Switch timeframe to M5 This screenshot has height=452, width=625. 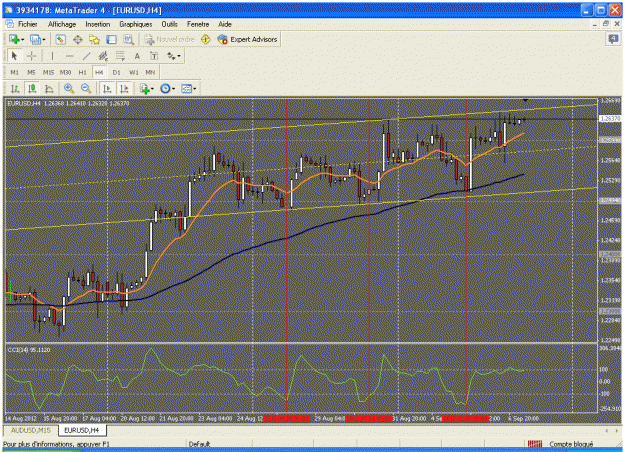tap(31, 72)
